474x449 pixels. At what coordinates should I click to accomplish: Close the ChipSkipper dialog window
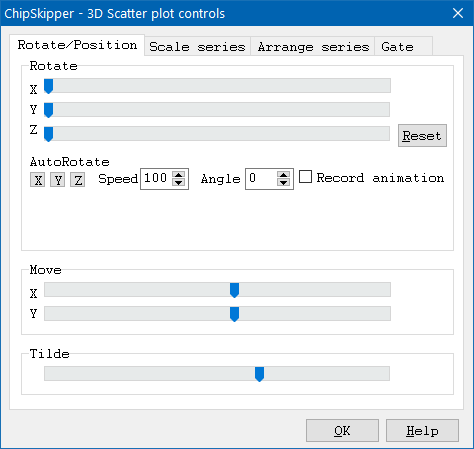coord(458,13)
